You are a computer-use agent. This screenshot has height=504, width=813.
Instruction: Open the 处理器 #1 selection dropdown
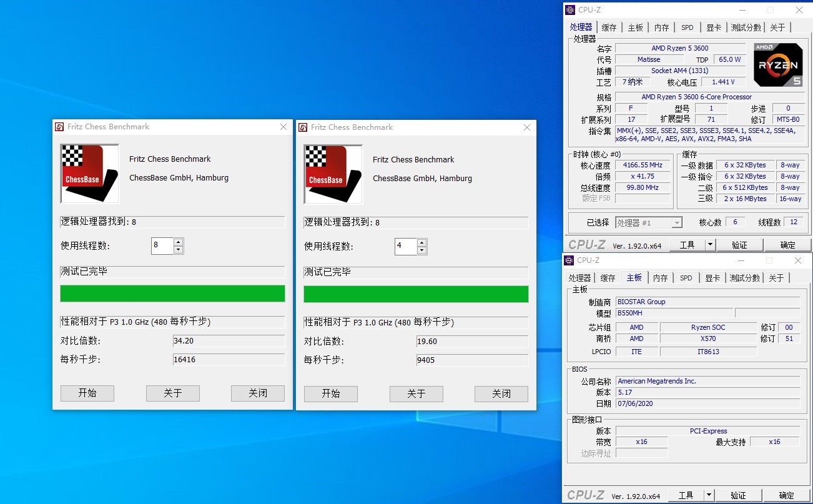(x=677, y=222)
